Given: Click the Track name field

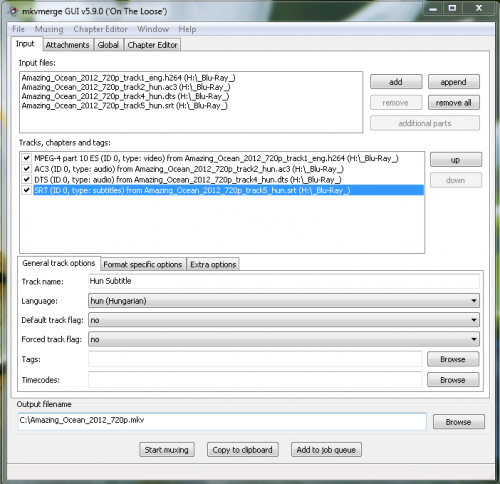Looking at the screenshot, I should pyautogui.click(x=284, y=281).
